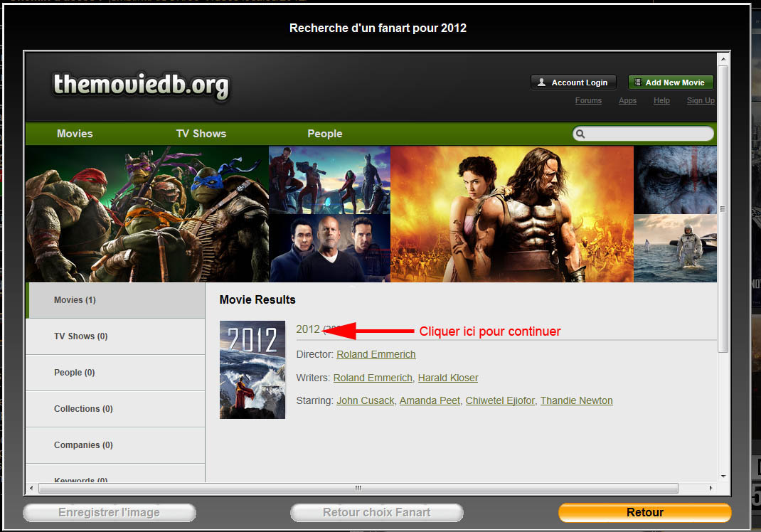Viewport: 761px width, 532px height.
Task: Click the Enregistrer l'image button
Action: (x=110, y=512)
